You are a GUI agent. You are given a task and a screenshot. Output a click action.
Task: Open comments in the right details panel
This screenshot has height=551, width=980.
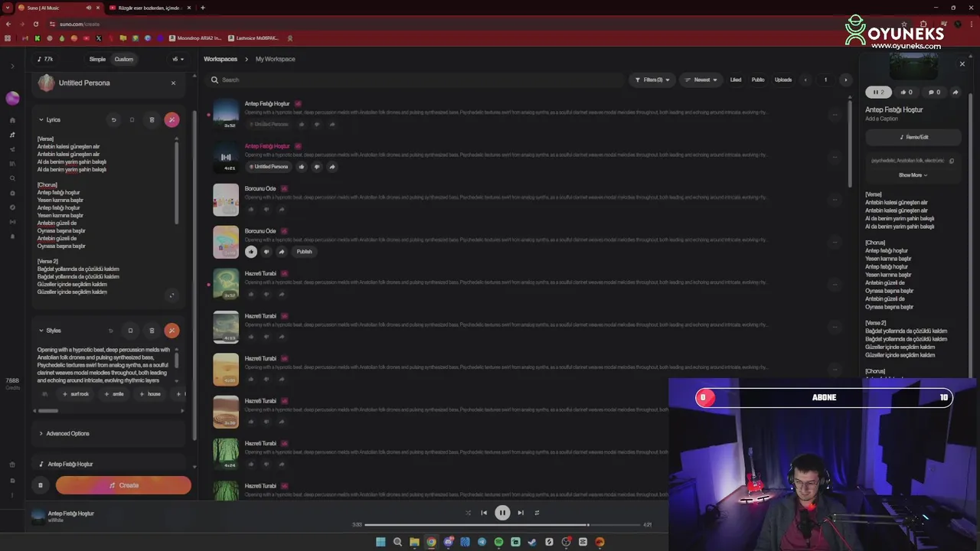tap(934, 93)
